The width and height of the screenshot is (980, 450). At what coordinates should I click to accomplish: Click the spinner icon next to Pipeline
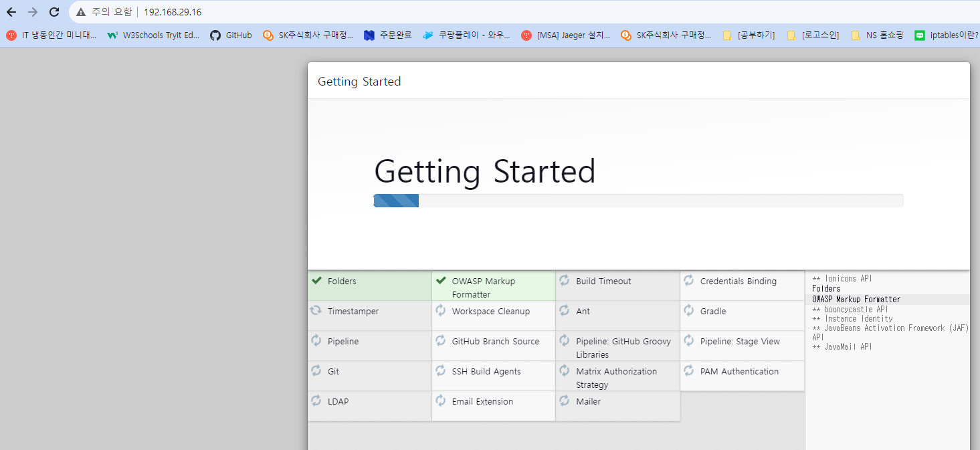point(316,340)
